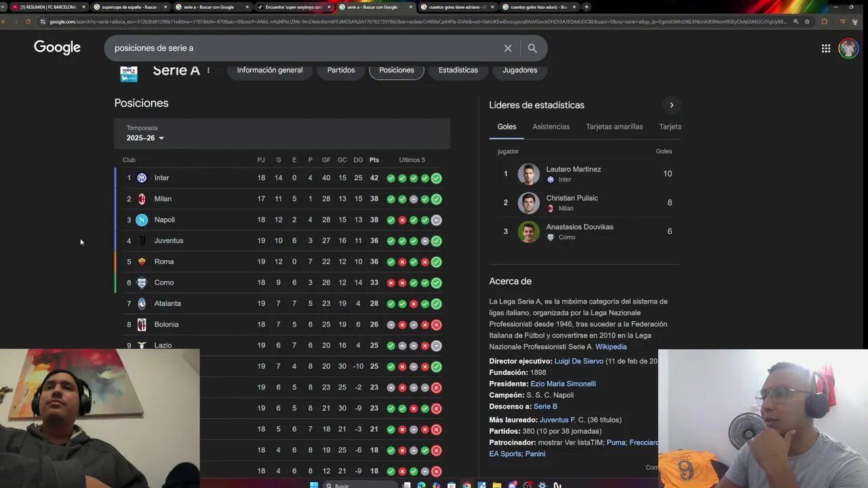Click the Juventus club crest
The height and width of the screenshot is (488, 868).
[142, 241]
